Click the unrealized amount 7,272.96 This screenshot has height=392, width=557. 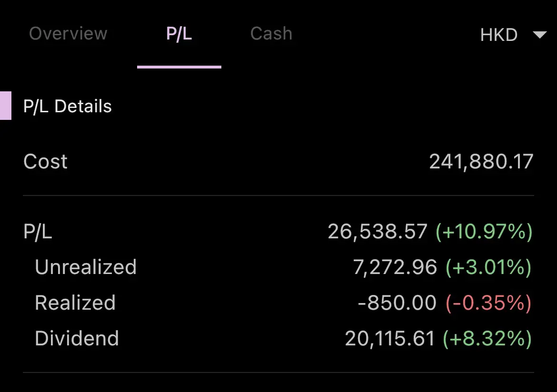click(395, 267)
